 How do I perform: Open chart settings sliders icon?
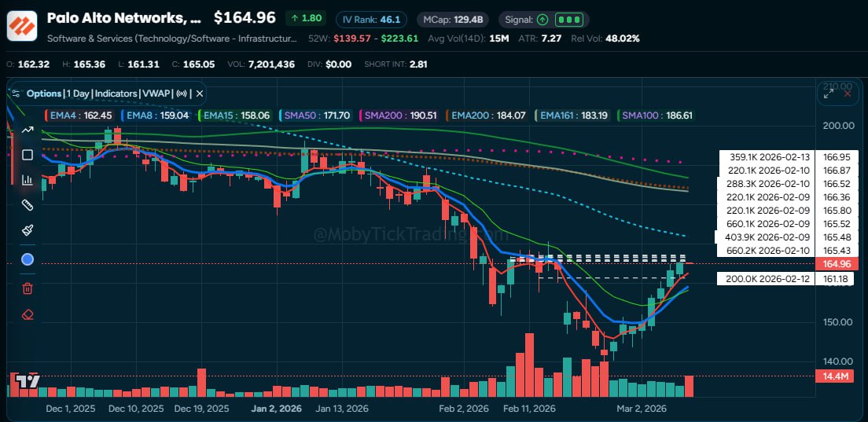tap(16, 94)
